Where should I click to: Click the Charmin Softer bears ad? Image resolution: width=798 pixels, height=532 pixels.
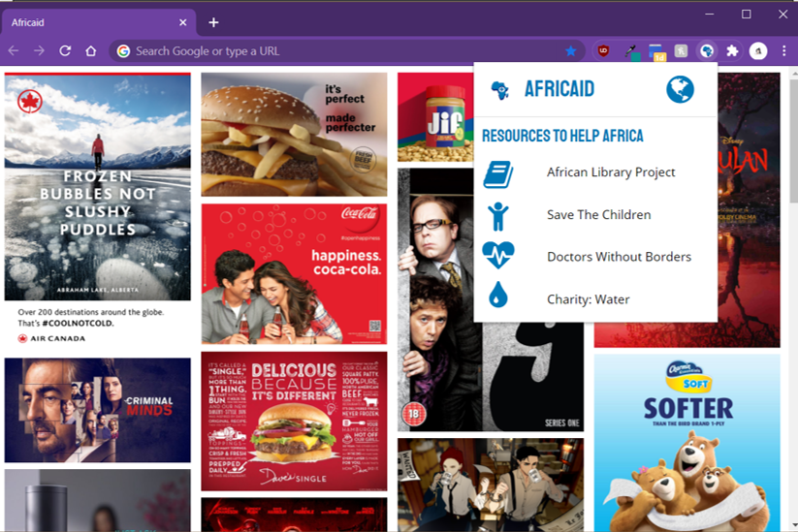coord(687,443)
